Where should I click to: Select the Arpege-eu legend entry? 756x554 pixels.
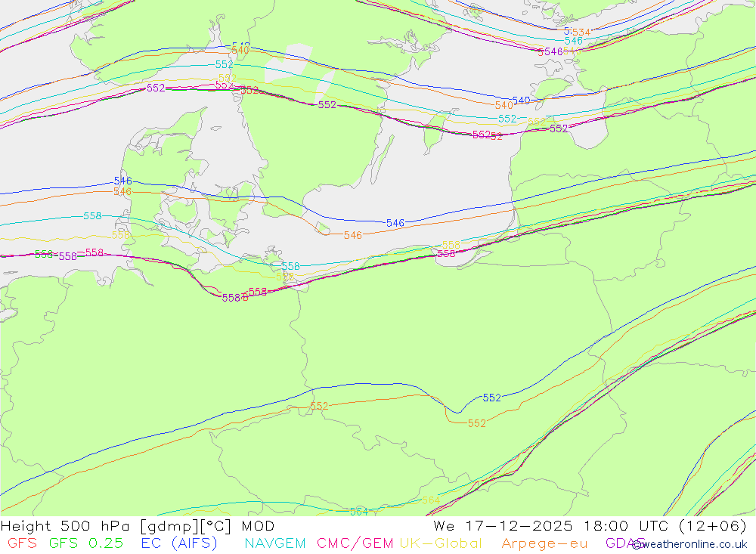point(544,543)
